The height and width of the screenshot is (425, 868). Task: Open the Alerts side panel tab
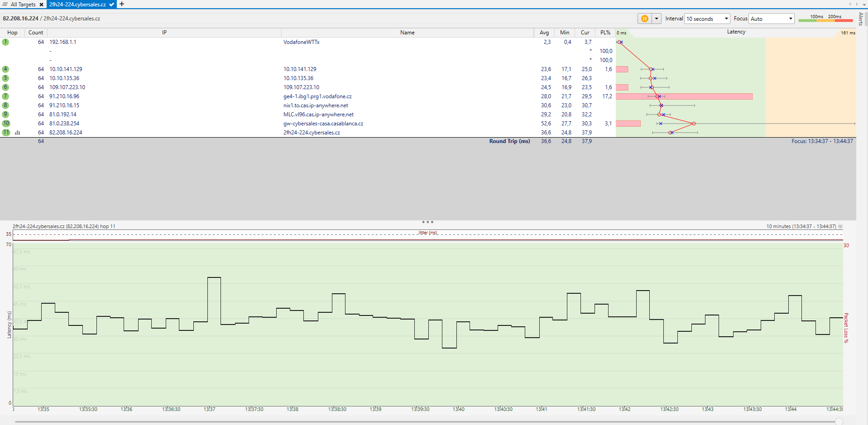(861, 19)
